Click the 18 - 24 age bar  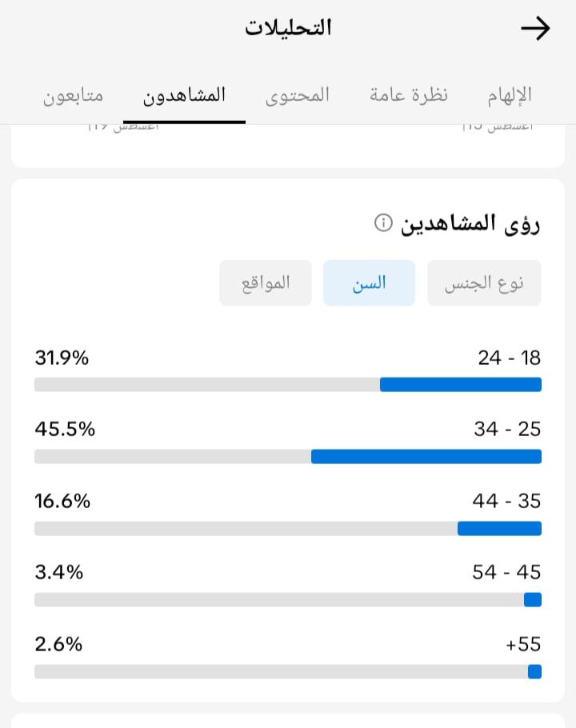[288, 385]
